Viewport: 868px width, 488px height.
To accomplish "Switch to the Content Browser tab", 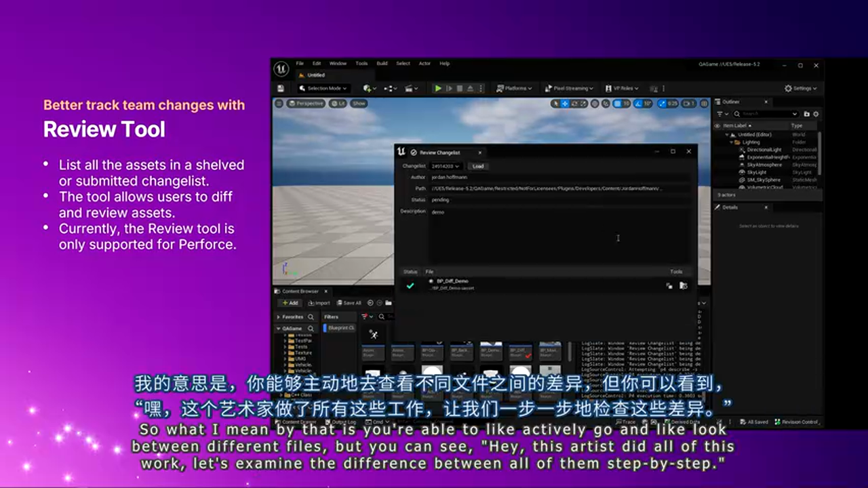I will pos(300,291).
